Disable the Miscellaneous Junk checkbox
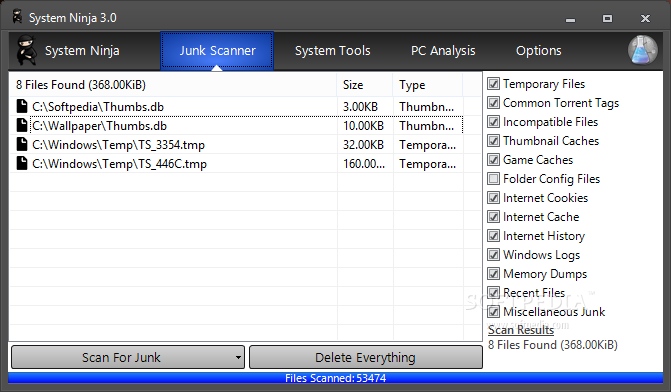Viewport: 671px width, 392px height. (x=493, y=312)
